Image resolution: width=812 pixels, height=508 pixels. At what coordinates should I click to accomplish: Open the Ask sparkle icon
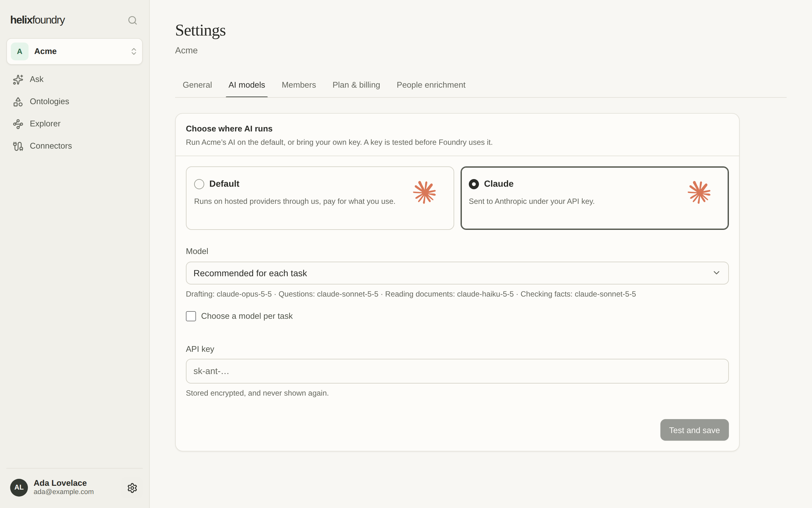point(18,79)
